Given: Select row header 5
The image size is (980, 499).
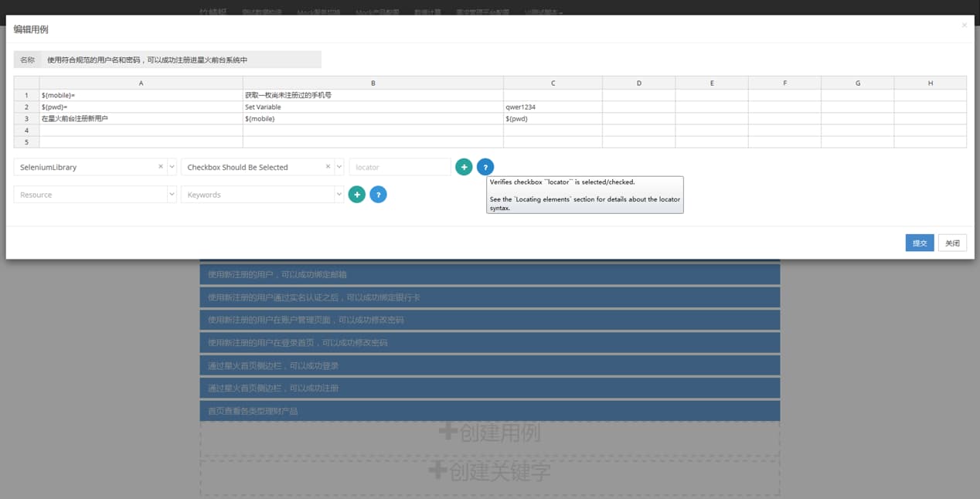Looking at the screenshot, I should (26, 141).
